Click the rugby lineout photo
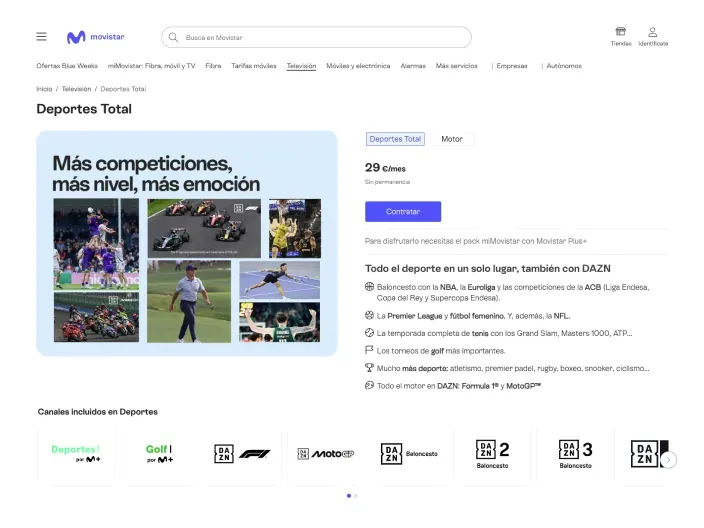 (x=96, y=244)
